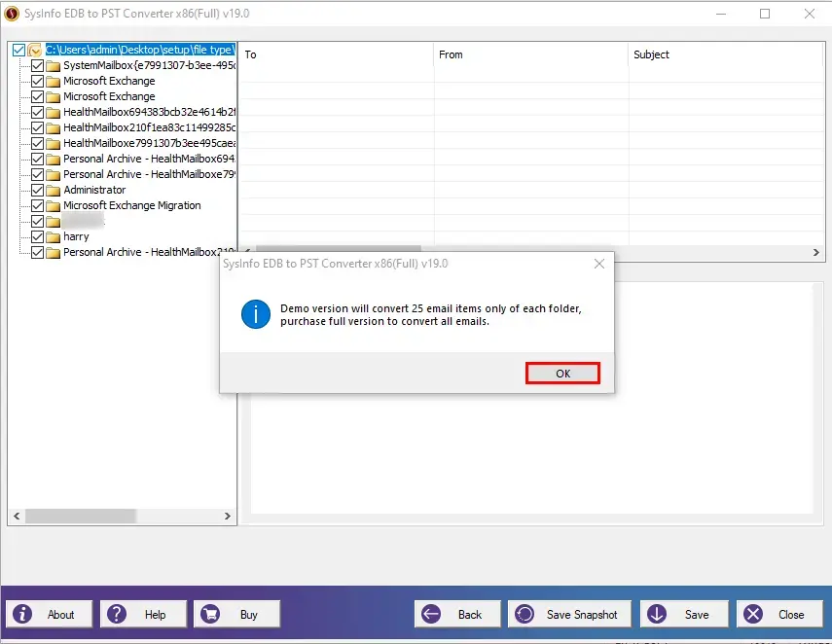Uncheck the Administrator folder checkbox

(x=37, y=190)
